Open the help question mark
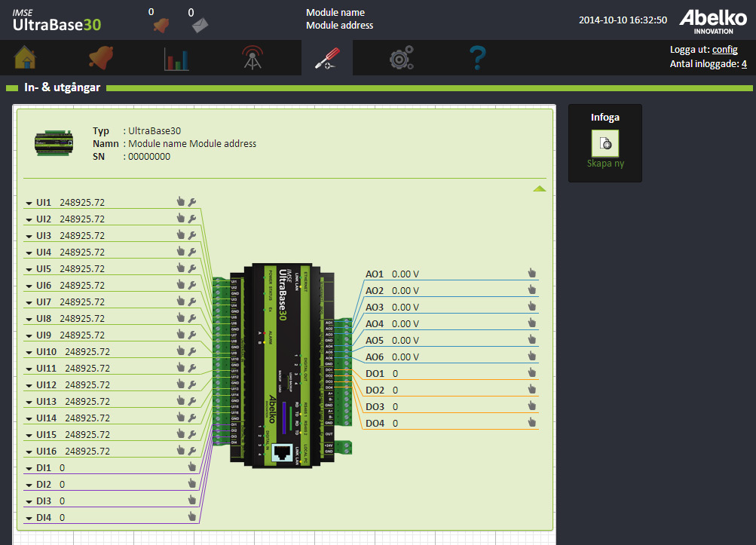The height and width of the screenshot is (545, 756). tap(478, 58)
